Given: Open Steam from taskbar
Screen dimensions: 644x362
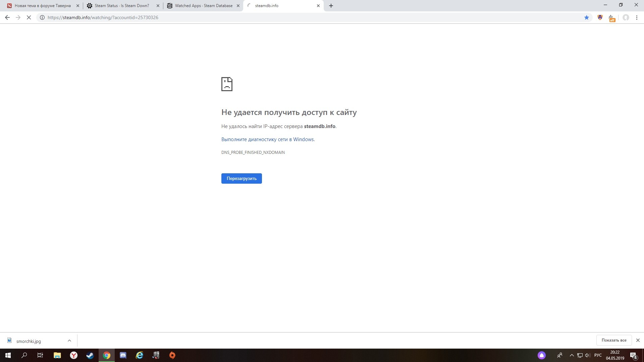Looking at the screenshot, I should tap(90, 355).
